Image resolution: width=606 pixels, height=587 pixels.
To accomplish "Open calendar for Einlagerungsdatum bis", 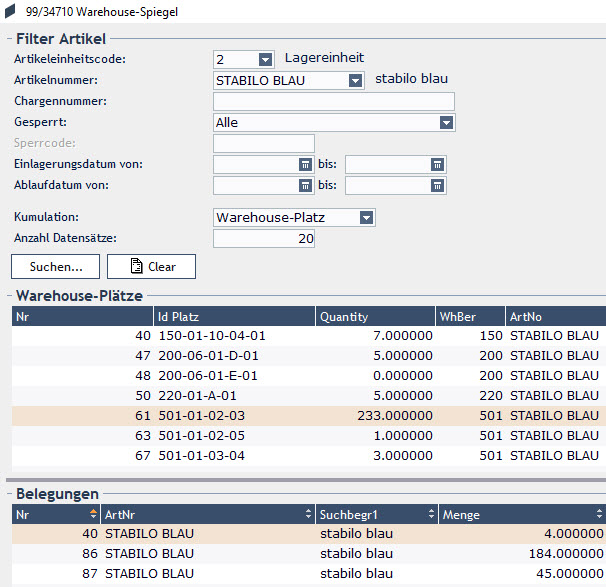I will coord(437,165).
